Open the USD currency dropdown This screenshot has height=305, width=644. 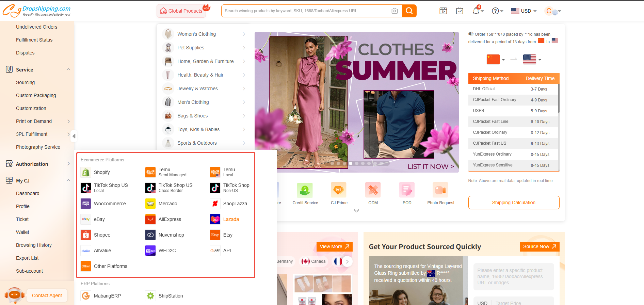pos(524,11)
